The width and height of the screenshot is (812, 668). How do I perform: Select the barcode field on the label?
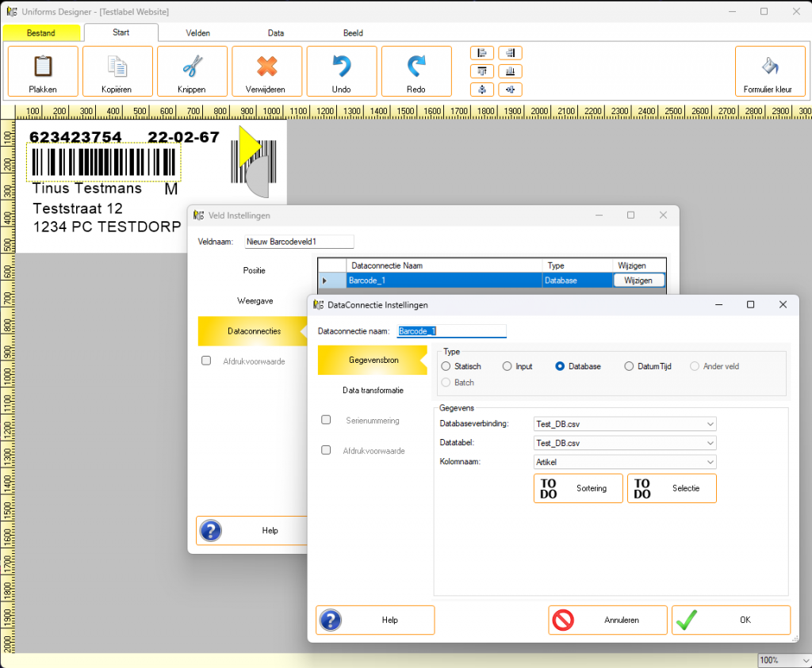coord(104,162)
